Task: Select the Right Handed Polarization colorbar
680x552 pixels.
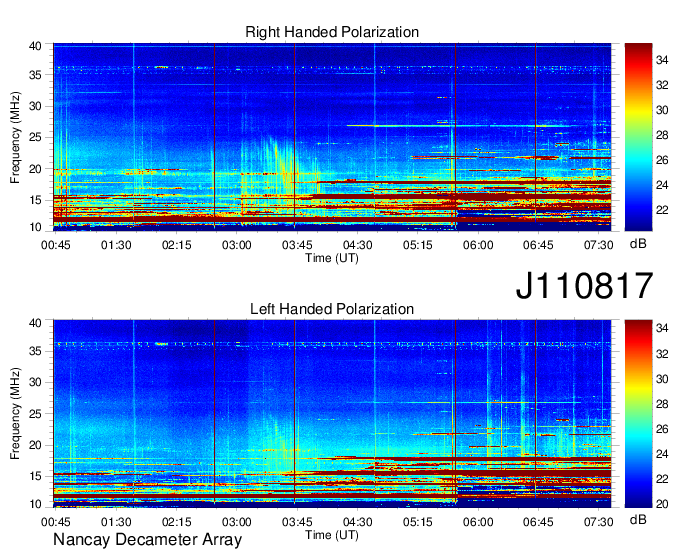Action: (x=638, y=137)
